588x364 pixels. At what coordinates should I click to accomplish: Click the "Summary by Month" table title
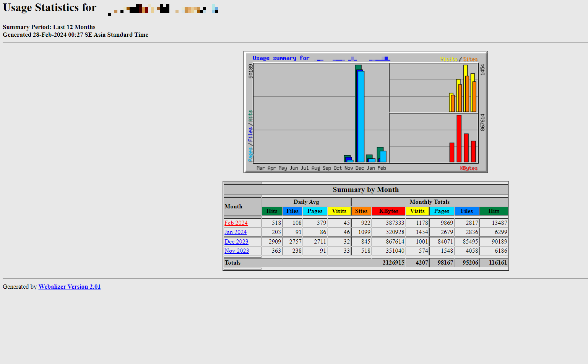366,190
